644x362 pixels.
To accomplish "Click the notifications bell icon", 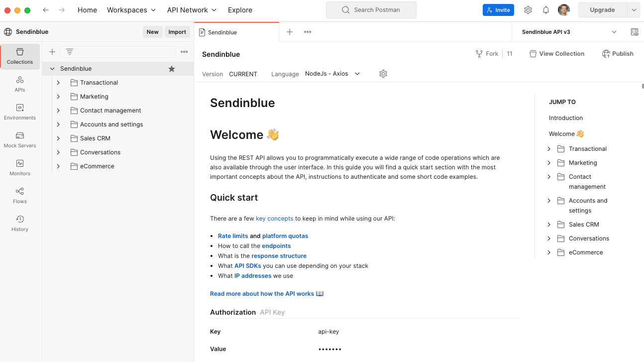I will pyautogui.click(x=546, y=10).
